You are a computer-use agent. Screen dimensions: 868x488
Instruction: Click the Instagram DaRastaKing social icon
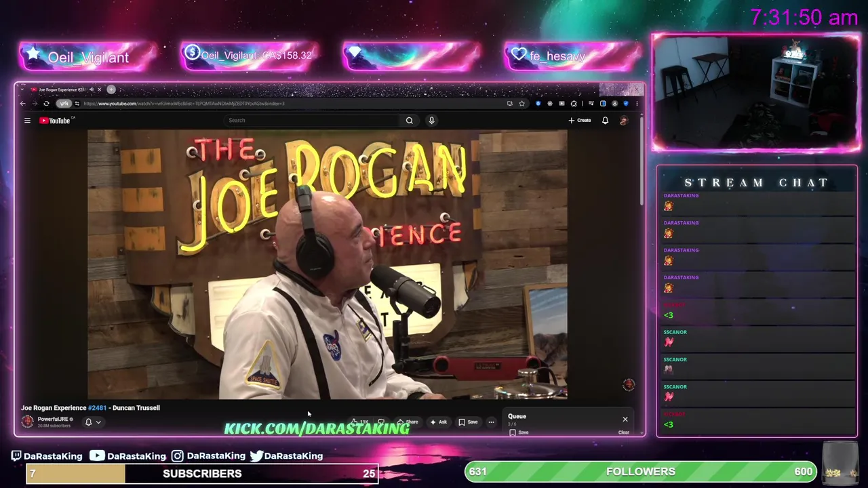tap(178, 456)
